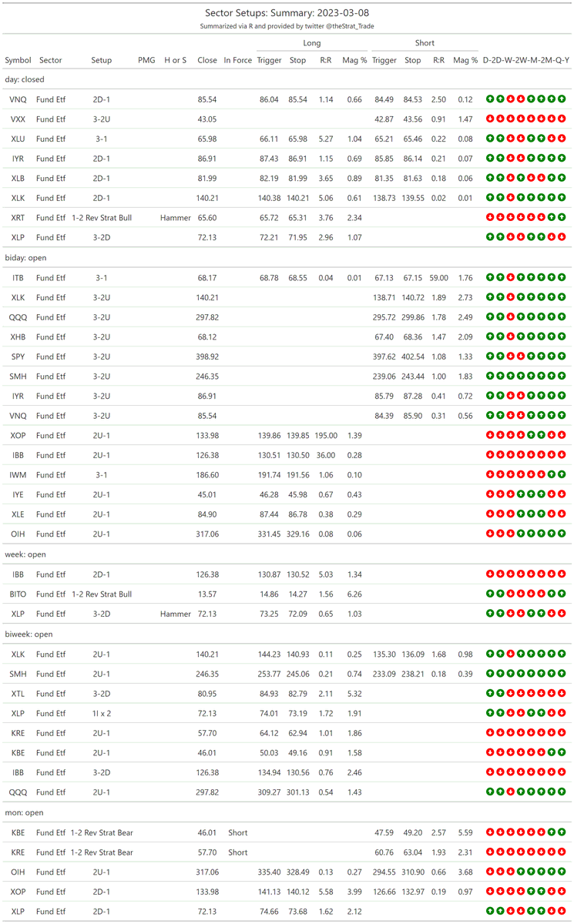Select the daily (D) arrow in the XTL row
Viewport: 574px width, 924px height.
pyautogui.click(x=490, y=693)
